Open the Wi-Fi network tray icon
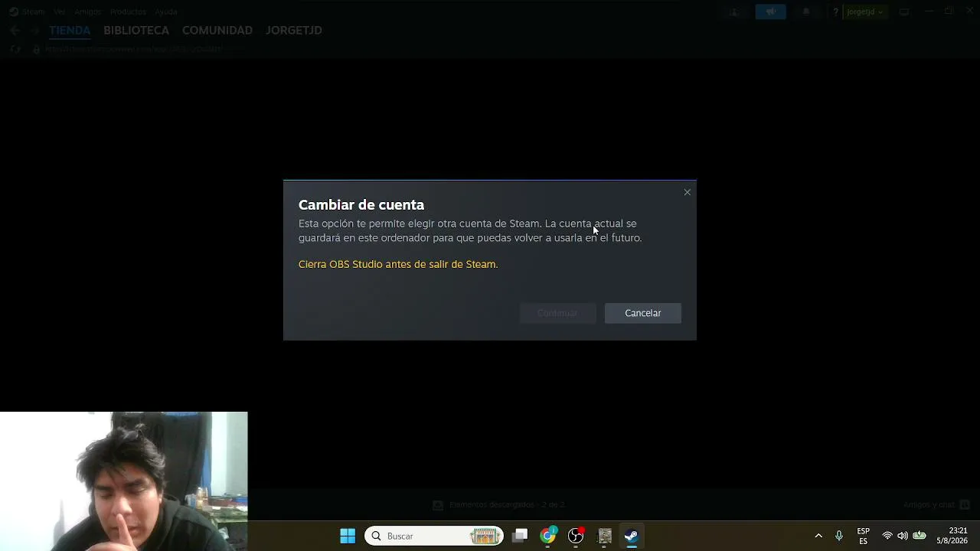The image size is (980, 551). point(887,536)
